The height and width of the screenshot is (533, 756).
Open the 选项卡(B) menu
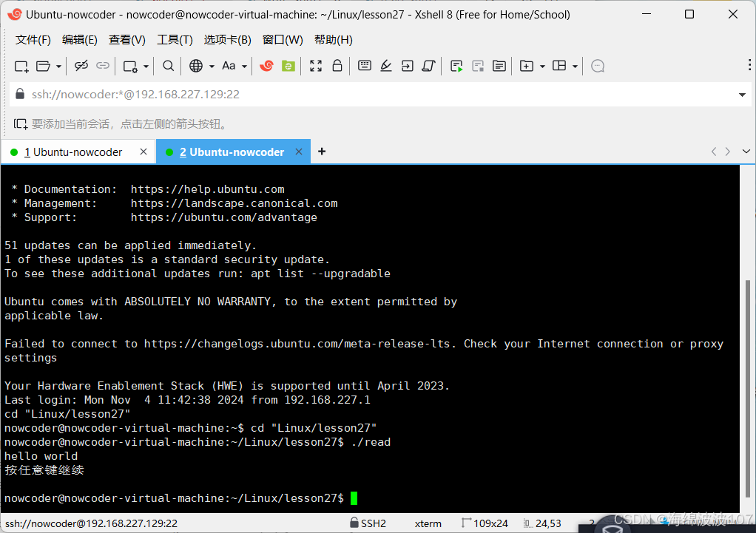pos(228,39)
